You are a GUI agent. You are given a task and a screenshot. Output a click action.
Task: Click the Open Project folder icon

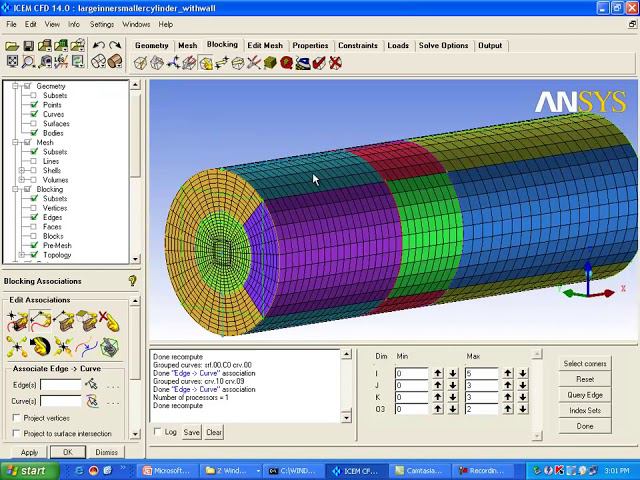click(12, 46)
